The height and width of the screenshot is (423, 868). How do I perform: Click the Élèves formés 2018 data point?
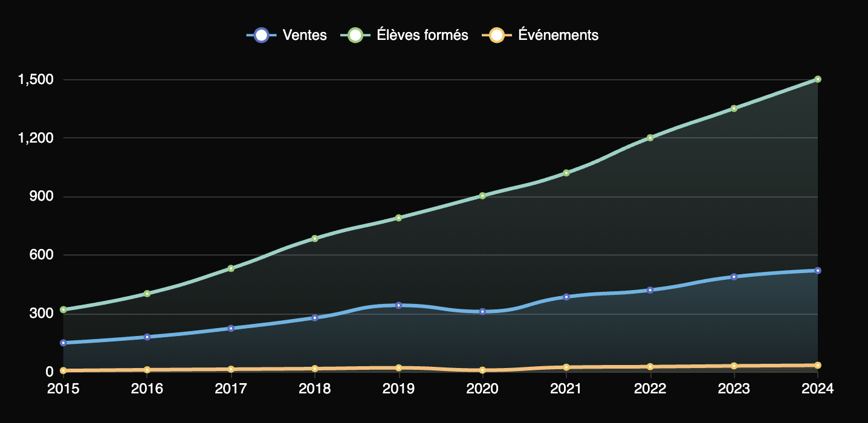coord(315,239)
